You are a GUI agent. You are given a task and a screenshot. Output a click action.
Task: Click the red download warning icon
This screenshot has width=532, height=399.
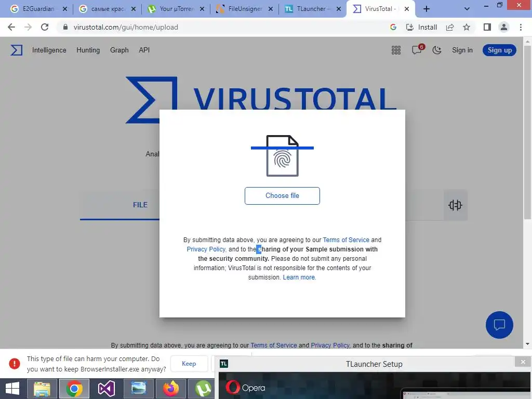point(14,364)
